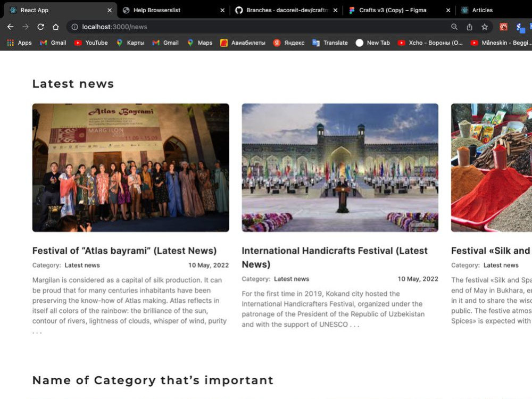Open the Festival «Silk and article title
This screenshot has width=532, height=399.
[x=492, y=251]
